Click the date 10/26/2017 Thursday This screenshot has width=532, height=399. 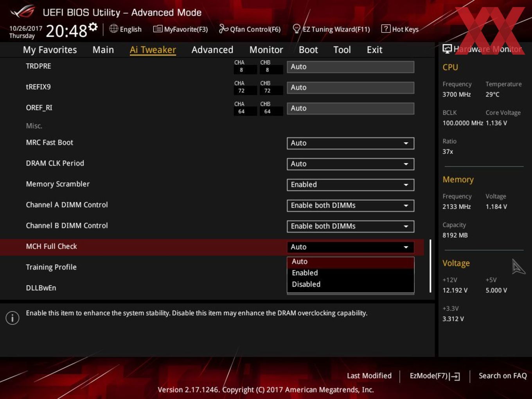(x=25, y=32)
